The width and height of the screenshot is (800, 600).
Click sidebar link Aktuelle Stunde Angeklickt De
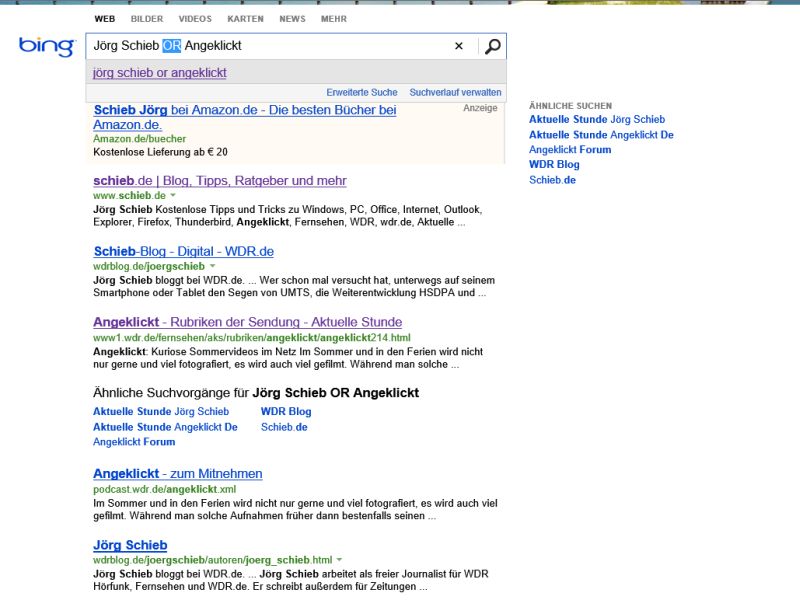[601, 135]
